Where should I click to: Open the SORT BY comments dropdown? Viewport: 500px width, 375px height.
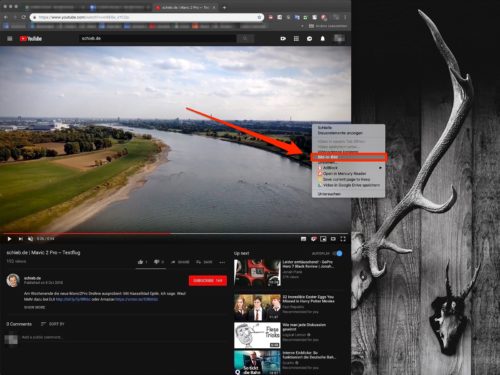[x=53, y=324]
